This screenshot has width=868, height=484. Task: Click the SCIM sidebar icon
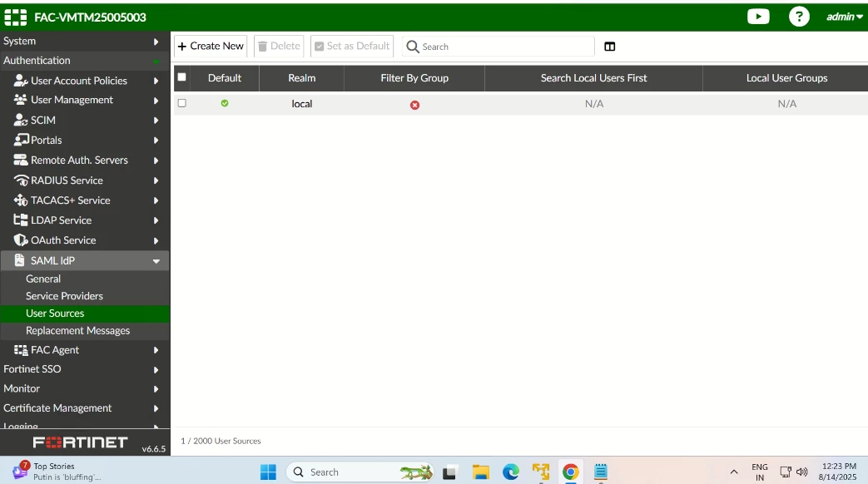pos(21,120)
